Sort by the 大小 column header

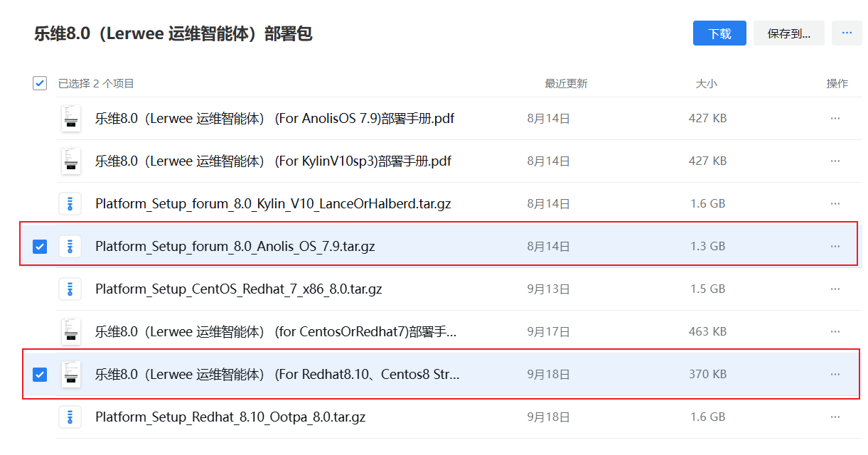(707, 84)
